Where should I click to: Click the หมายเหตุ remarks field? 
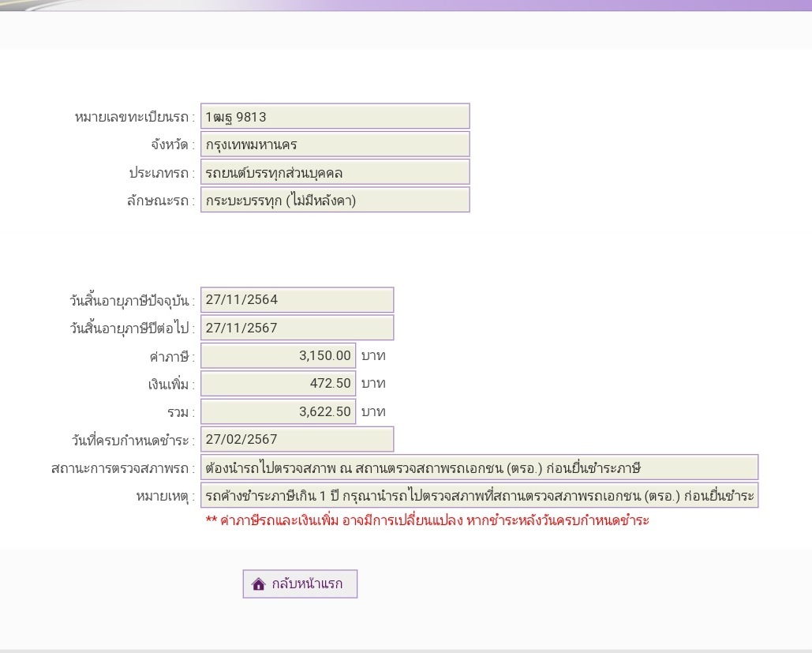coord(480,495)
